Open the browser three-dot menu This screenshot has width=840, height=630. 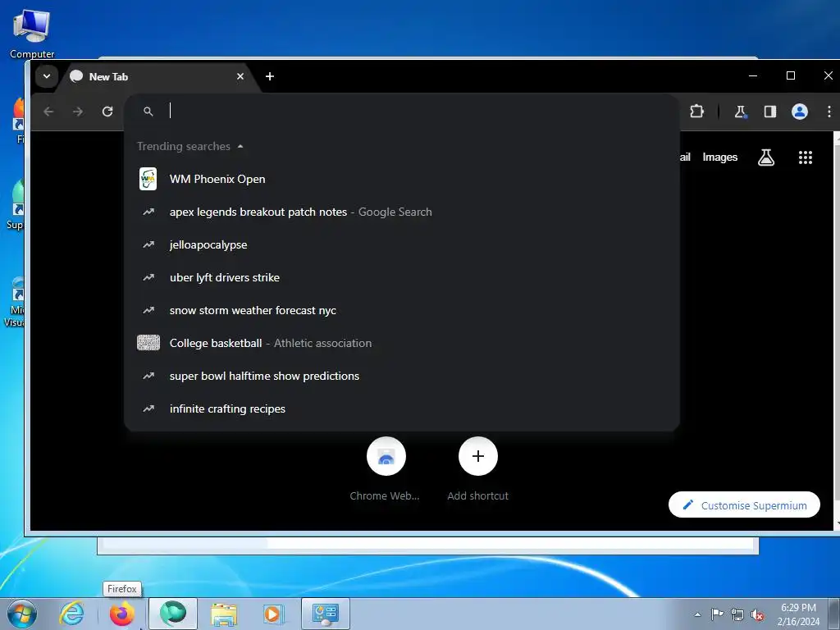coord(829,112)
